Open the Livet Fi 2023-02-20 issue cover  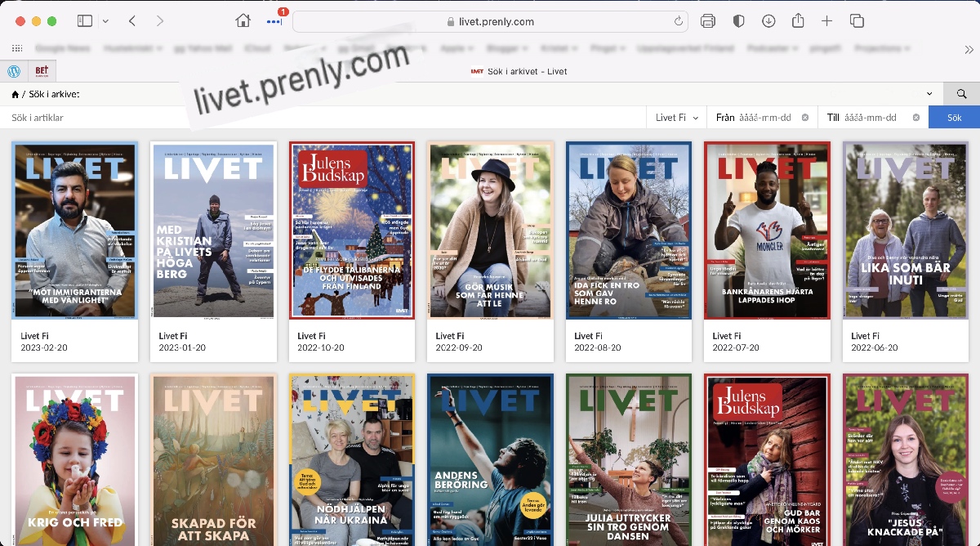tap(75, 230)
